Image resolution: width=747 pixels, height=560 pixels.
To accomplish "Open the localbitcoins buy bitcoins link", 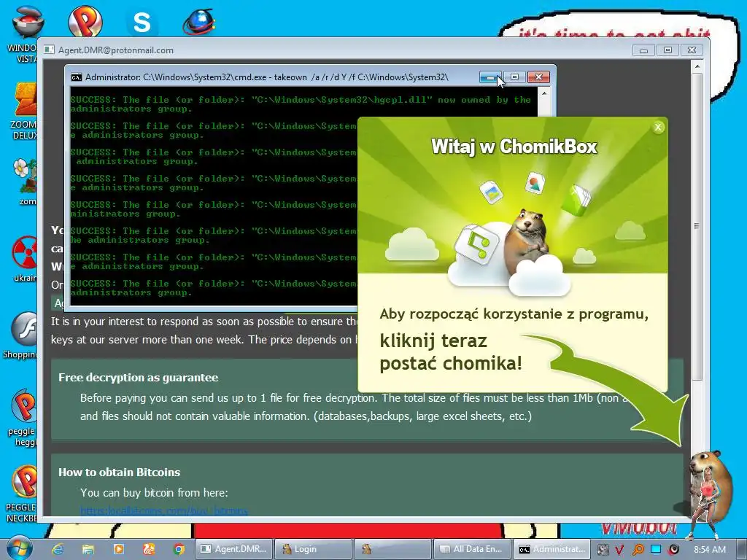I will 164,511.
